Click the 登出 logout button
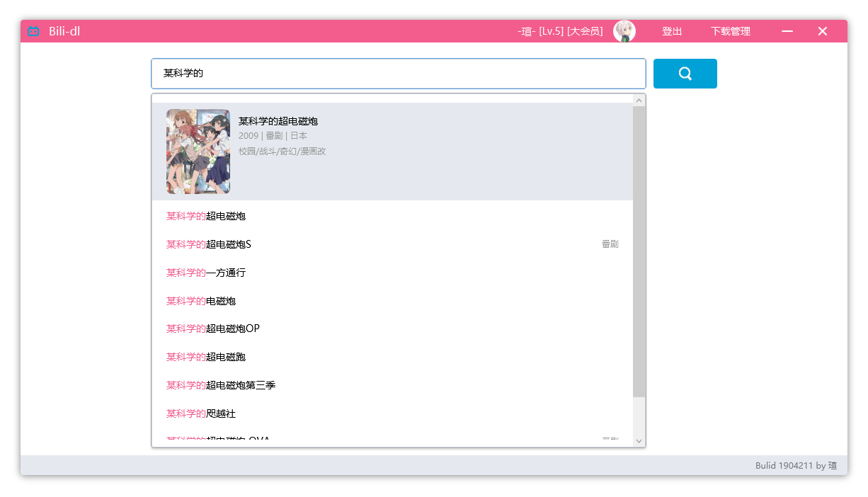 672,31
